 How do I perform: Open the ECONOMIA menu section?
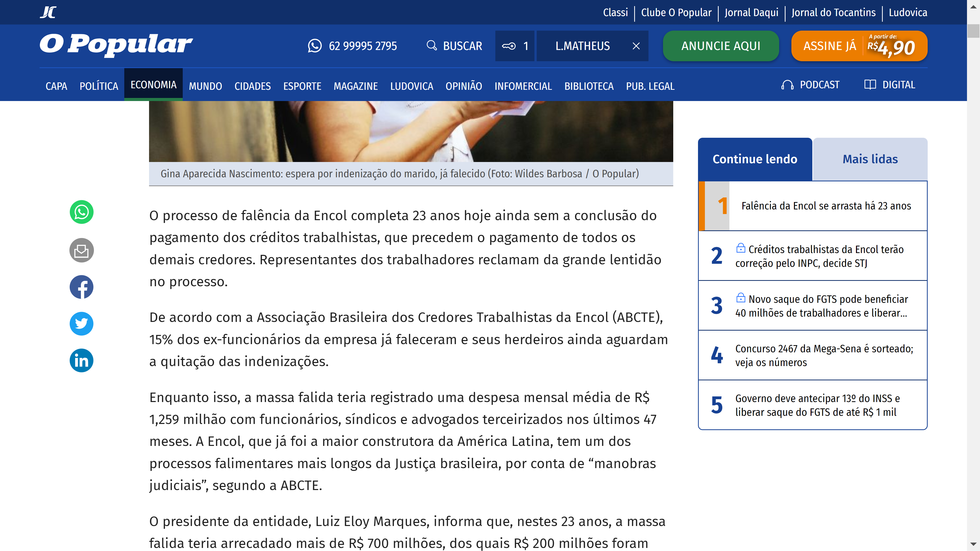153,85
